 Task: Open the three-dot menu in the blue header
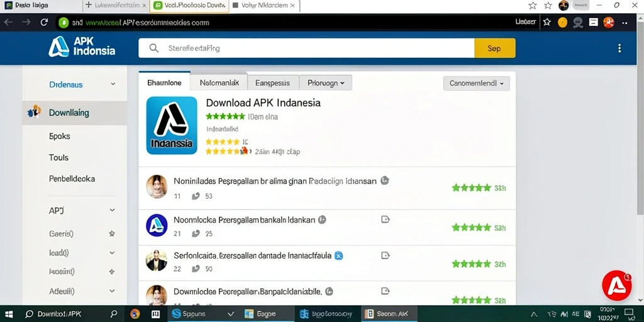click(x=619, y=48)
